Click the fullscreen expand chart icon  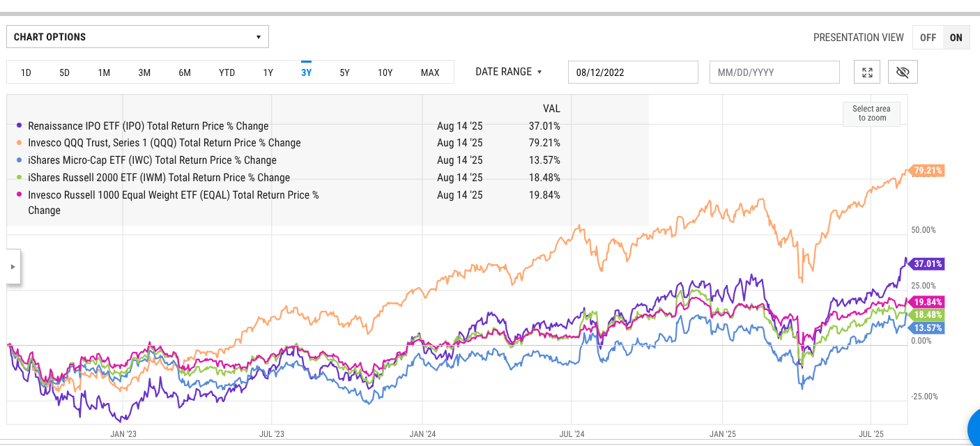(x=866, y=71)
